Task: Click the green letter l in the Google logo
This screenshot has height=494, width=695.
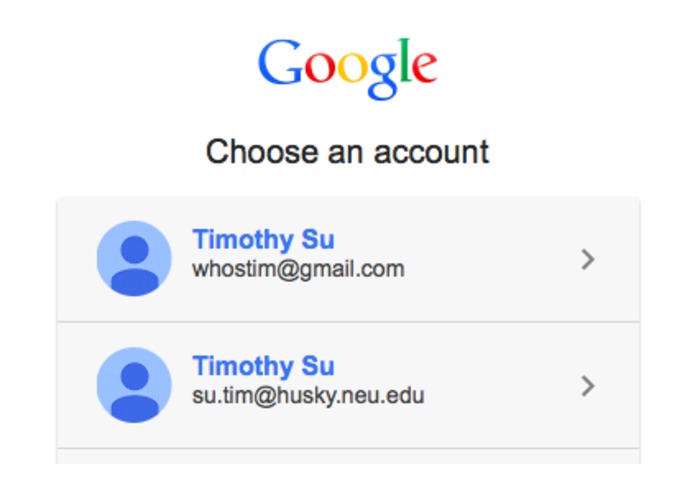Action: click(x=404, y=61)
